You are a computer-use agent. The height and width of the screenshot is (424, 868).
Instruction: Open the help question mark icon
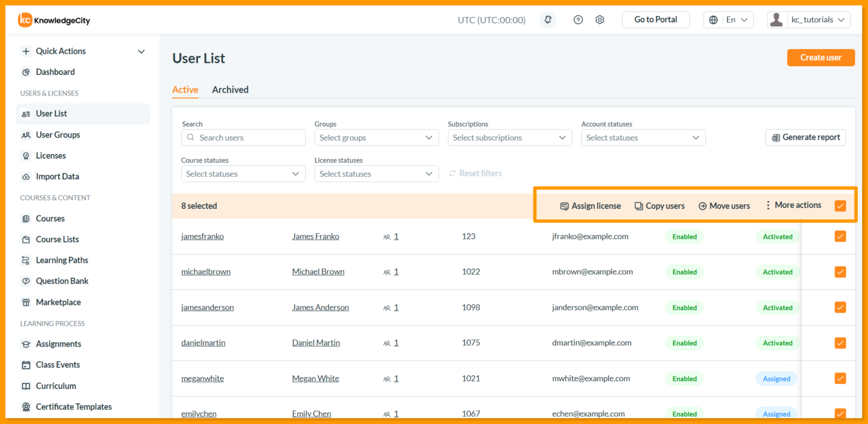pyautogui.click(x=578, y=20)
